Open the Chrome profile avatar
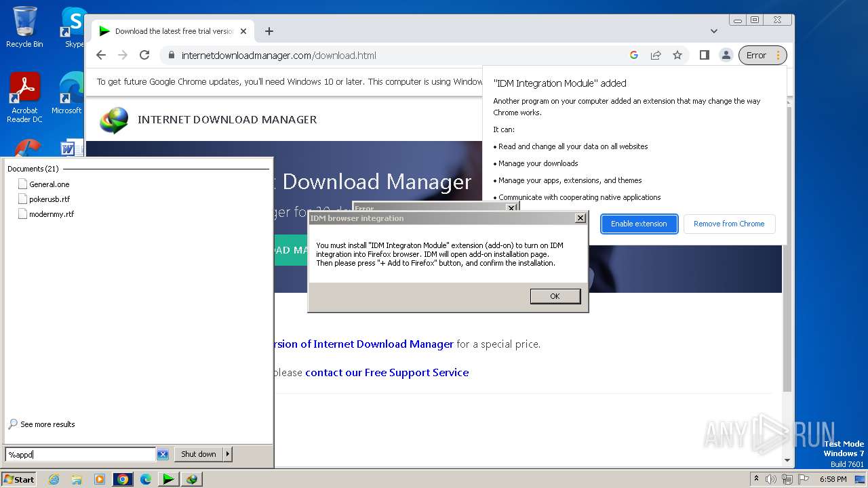Screen dimensions: 868x488 726,56
